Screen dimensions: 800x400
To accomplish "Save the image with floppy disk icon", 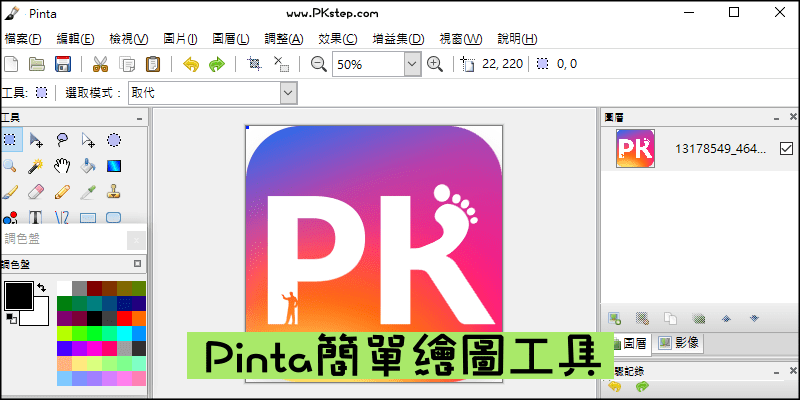I will (62, 64).
